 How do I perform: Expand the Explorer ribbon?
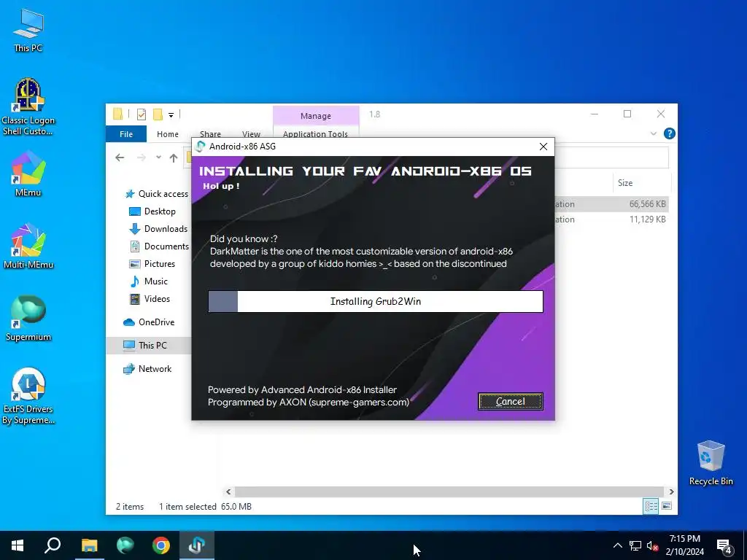point(654,134)
